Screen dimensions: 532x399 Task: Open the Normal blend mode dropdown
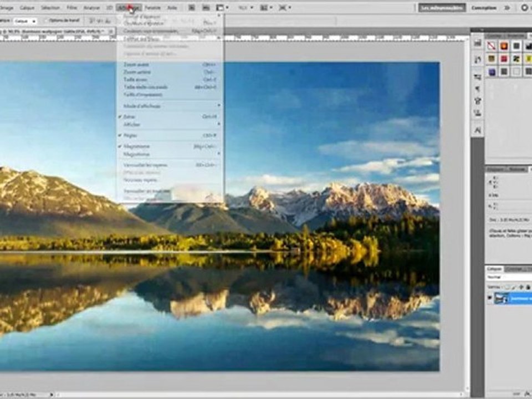509,277
